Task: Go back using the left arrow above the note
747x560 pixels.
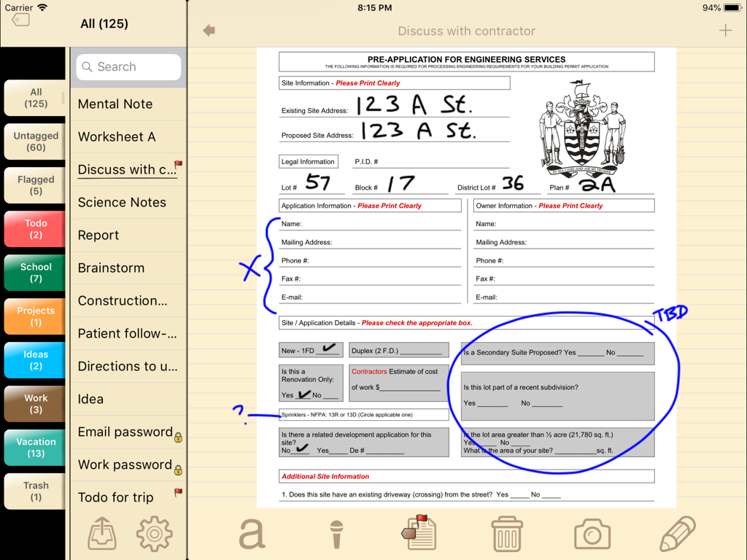Action: (209, 31)
